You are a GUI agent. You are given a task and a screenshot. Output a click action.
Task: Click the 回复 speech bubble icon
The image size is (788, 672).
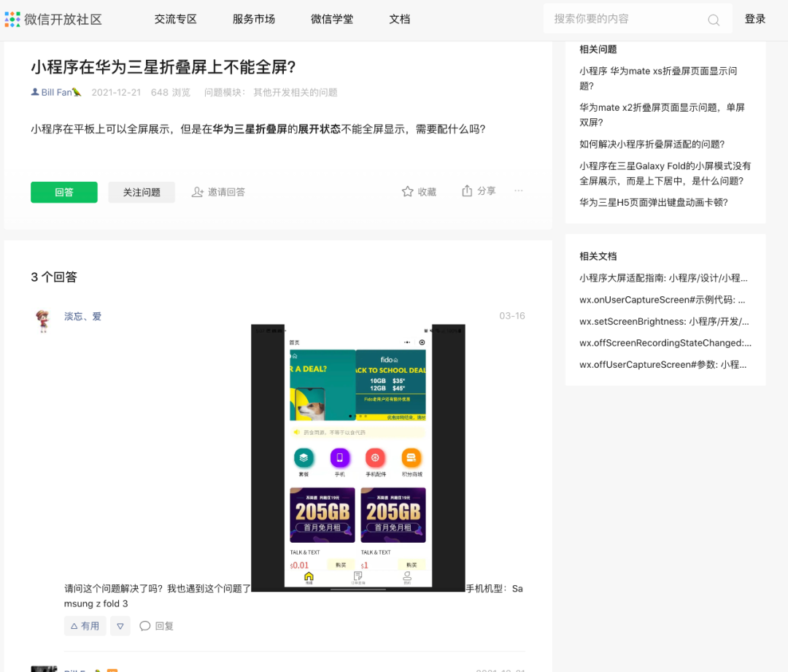click(x=145, y=626)
